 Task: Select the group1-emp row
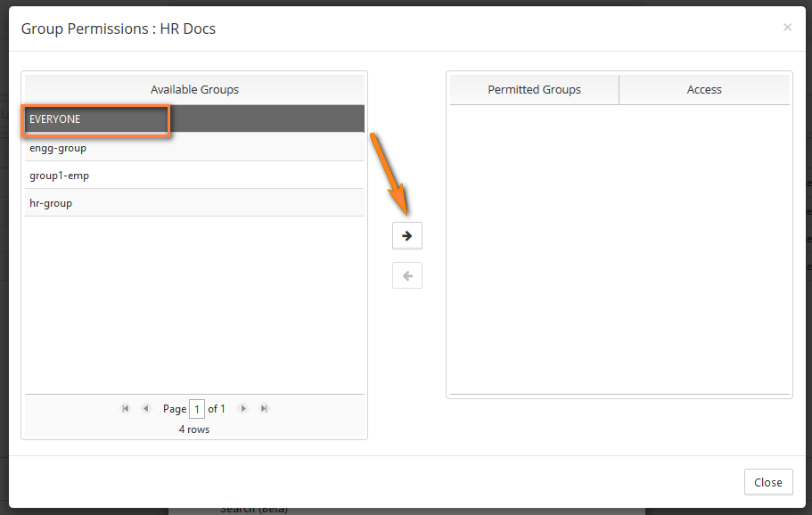pyautogui.click(x=194, y=176)
